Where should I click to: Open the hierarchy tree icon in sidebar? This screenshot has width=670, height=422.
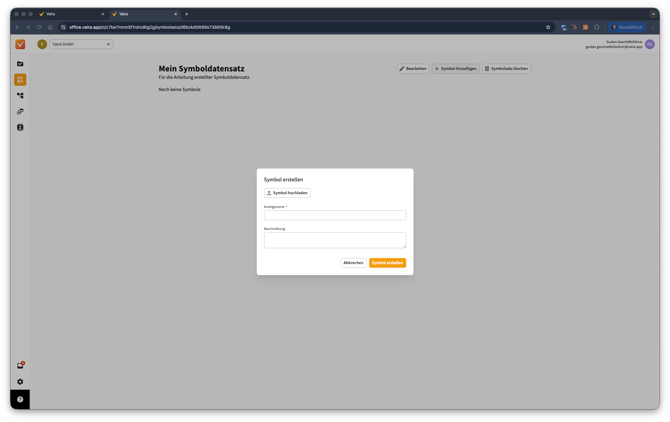pyautogui.click(x=20, y=96)
